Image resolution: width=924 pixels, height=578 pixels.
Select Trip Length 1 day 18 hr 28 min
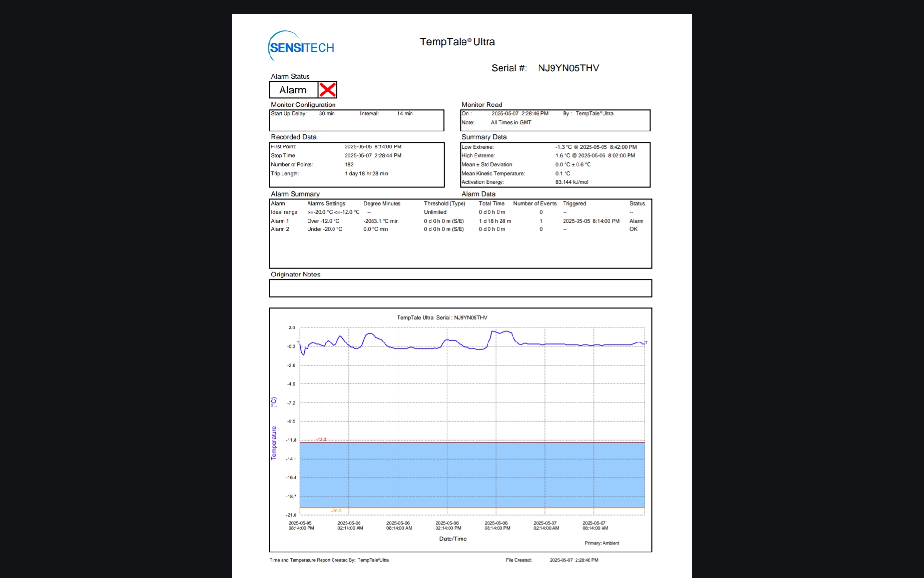366,174
